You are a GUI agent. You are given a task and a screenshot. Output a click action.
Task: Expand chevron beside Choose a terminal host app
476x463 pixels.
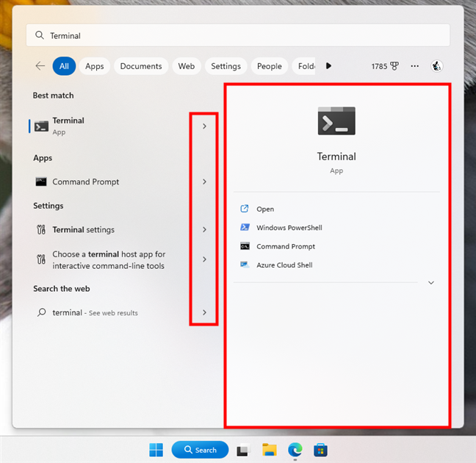click(x=204, y=259)
